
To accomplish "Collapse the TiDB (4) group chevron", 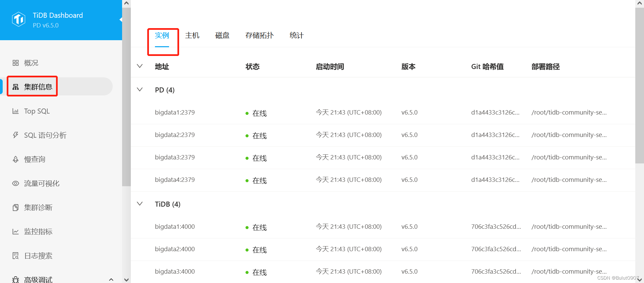I will click(x=140, y=204).
